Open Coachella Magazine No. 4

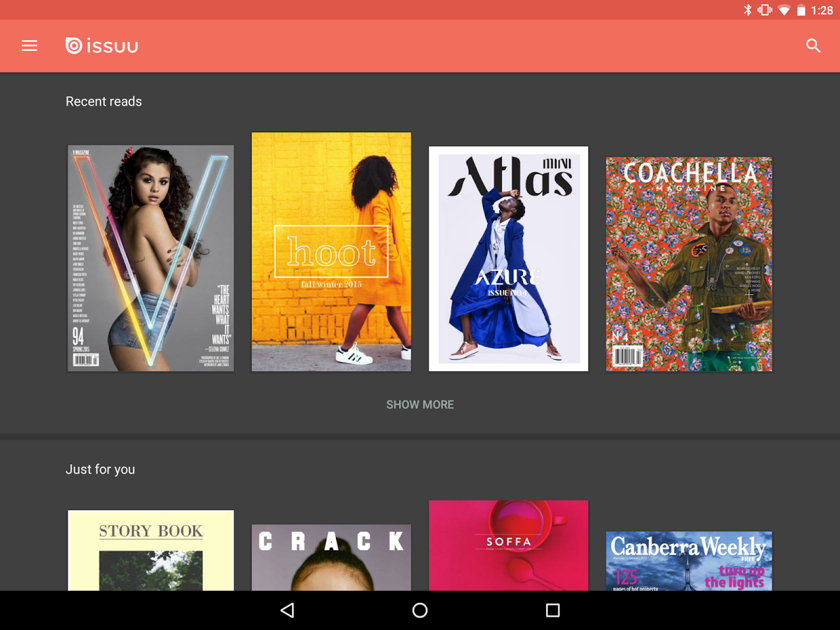[689, 263]
